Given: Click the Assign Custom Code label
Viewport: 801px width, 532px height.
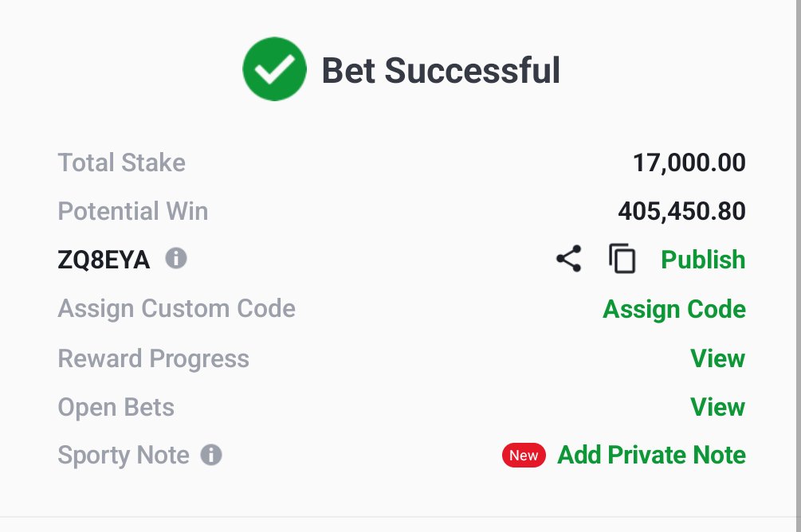Looking at the screenshot, I should pos(177,309).
